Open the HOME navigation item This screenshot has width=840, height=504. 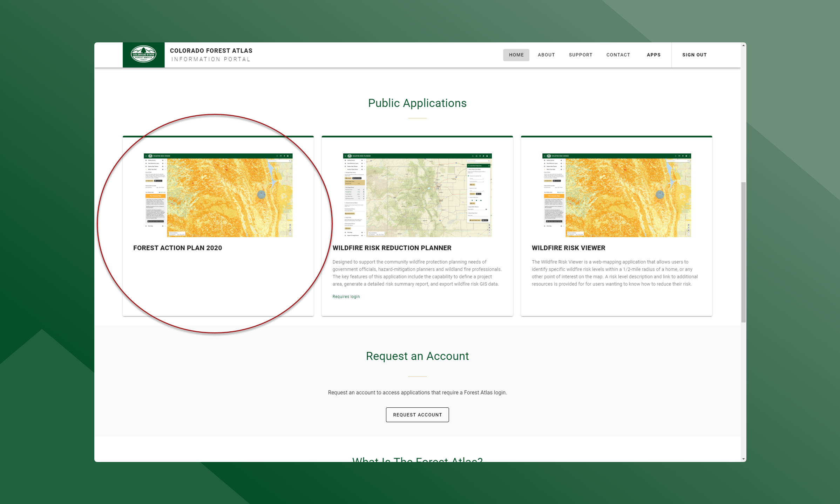coord(516,55)
